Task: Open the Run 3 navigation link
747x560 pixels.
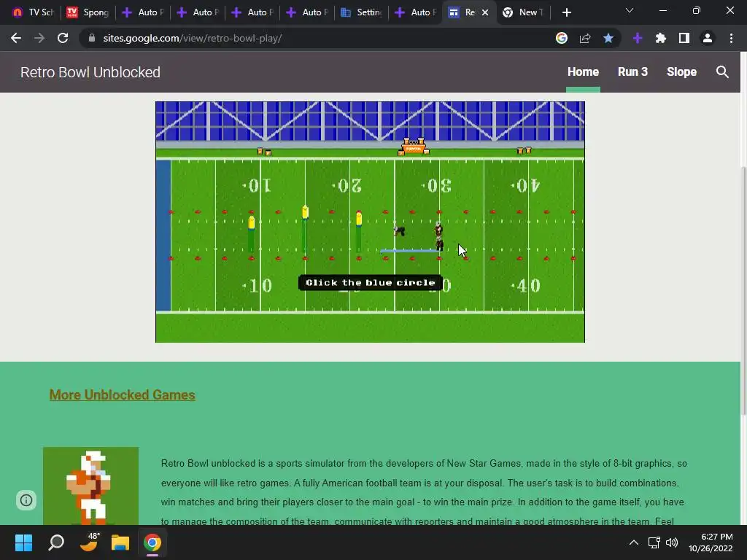Action: click(632, 72)
